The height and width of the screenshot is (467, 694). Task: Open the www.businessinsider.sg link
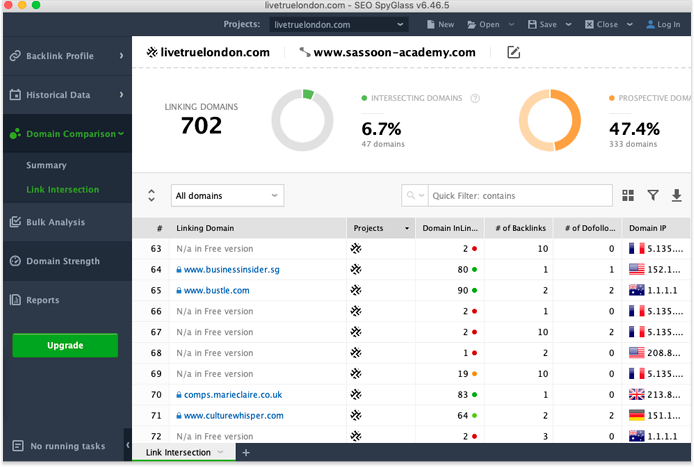[x=231, y=270]
